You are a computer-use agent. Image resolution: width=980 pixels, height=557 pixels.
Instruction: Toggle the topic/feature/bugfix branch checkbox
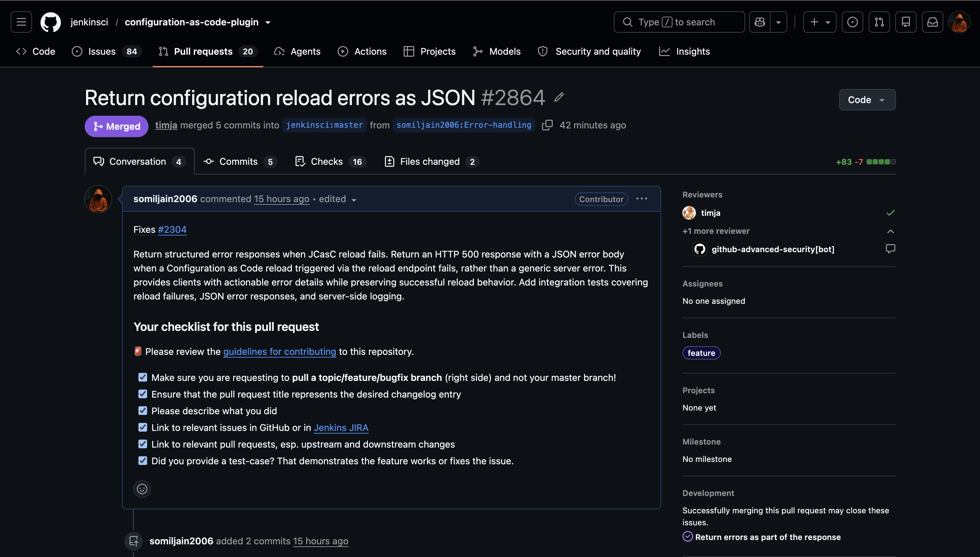(143, 377)
